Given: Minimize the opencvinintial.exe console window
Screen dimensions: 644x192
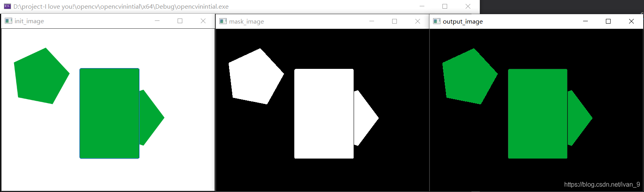Looking at the screenshot, I should [x=422, y=6].
